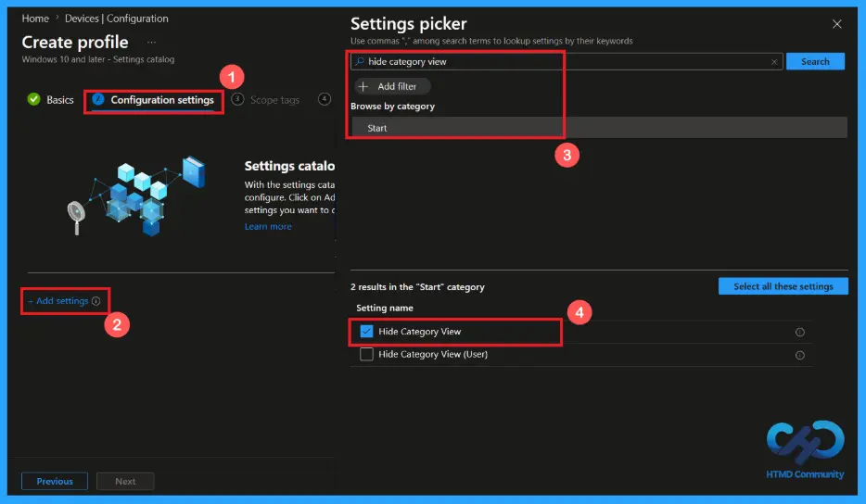Click the plus icon on Add filter
Image resolution: width=866 pixels, height=504 pixels.
coord(363,87)
